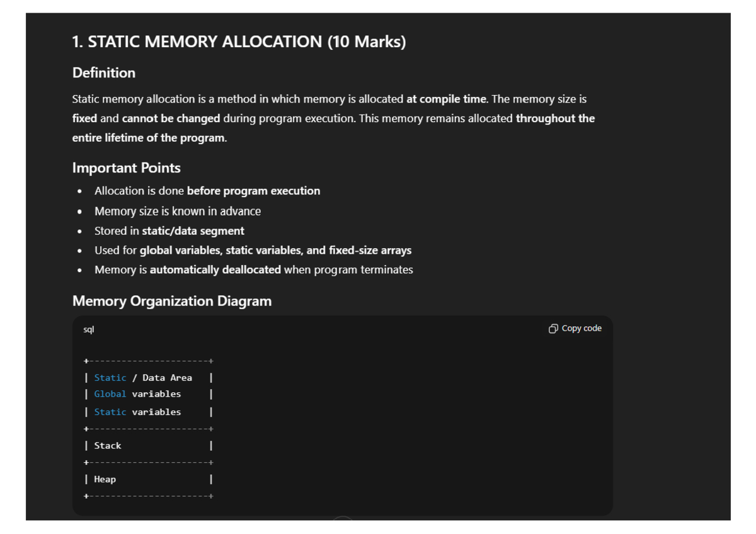Click the 'Definition' section heading
The height and width of the screenshot is (534, 756).
coord(103,73)
